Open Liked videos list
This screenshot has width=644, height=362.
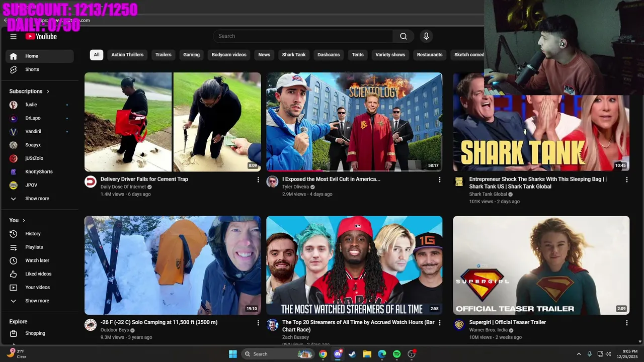pyautogui.click(x=40, y=274)
